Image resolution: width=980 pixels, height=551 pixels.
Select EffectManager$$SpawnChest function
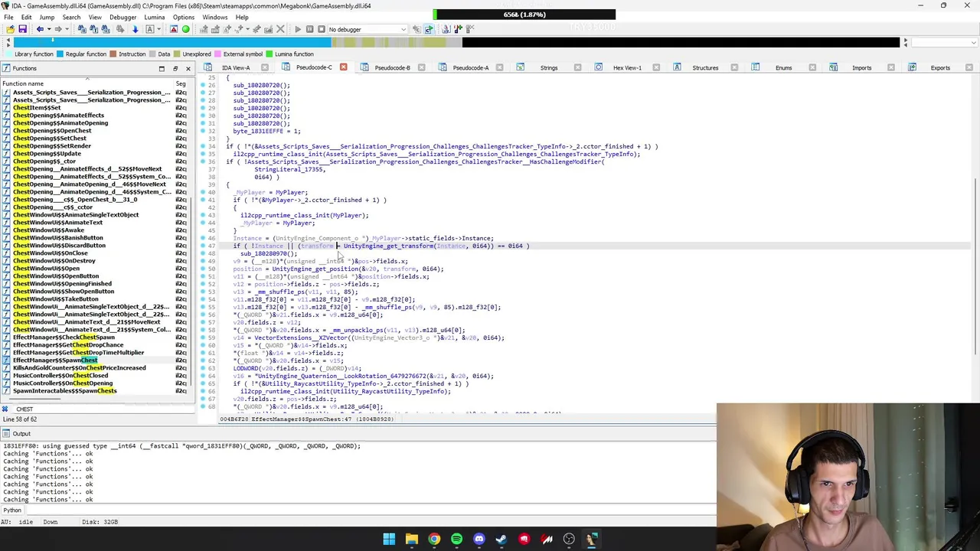(x=55, y=360)
